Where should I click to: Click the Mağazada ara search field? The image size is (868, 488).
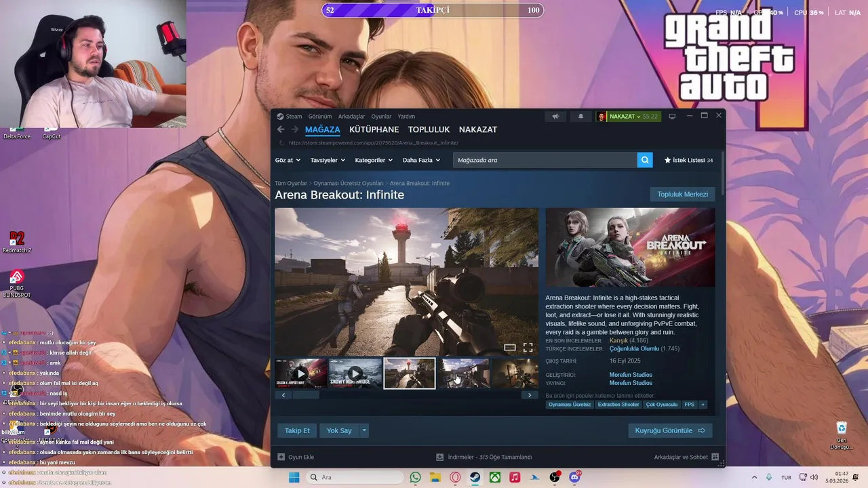pos(545,160)
